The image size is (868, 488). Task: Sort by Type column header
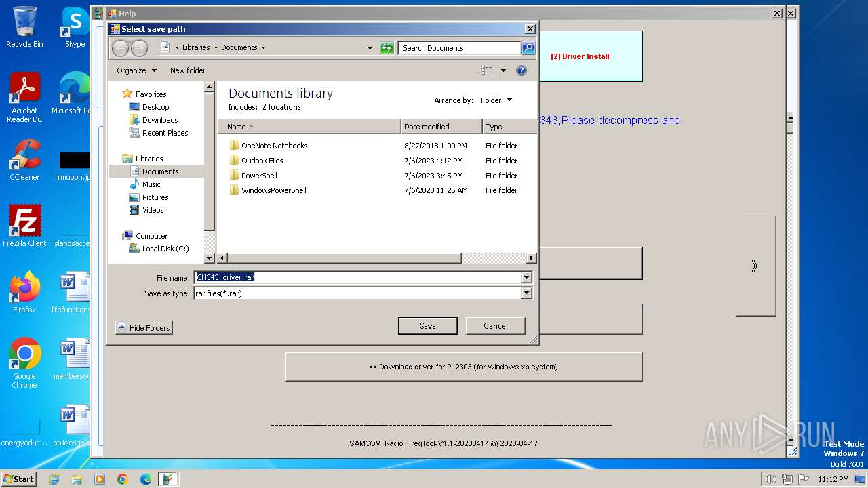point(509,127)
